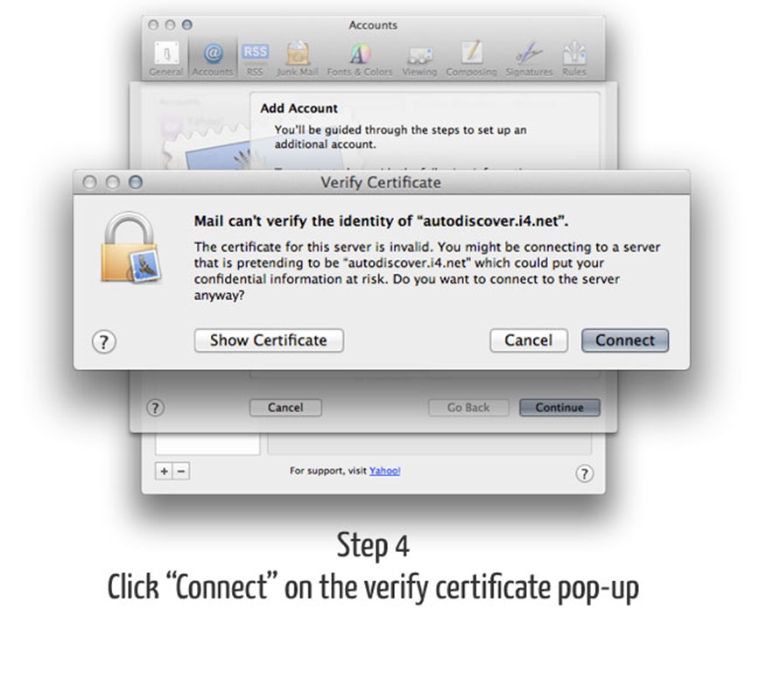The height and width of the screenshot is (700, 759).
Task: Click Continue in Add Account sheet
Action: (x=559, y=408)
